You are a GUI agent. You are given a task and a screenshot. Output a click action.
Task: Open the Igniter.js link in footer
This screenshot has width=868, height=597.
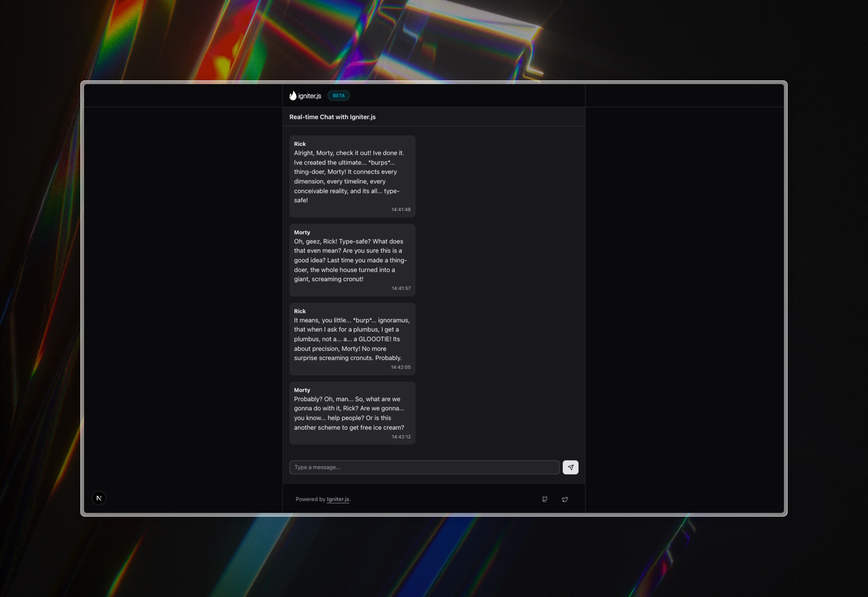pos(338,499)
